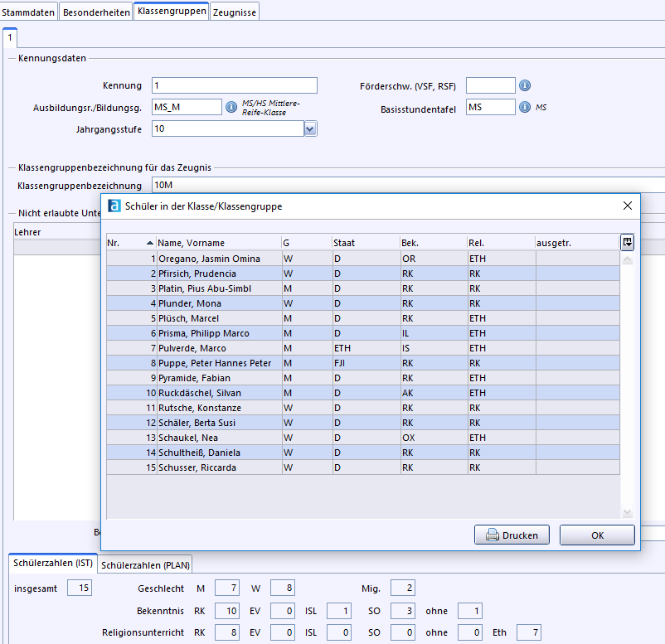This screenshot has width=665, height=644.
Task: Focus the Kennung input field
Action: [235, 85]
